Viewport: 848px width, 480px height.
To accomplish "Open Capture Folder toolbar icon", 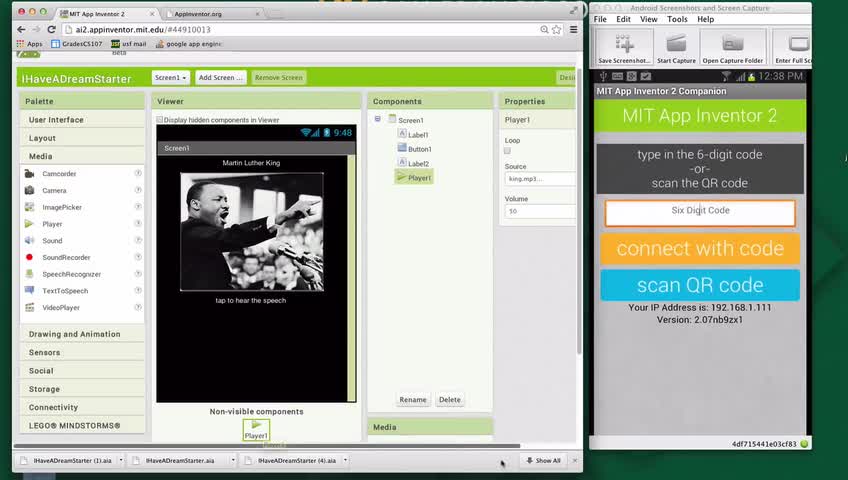I will point(733,48).
